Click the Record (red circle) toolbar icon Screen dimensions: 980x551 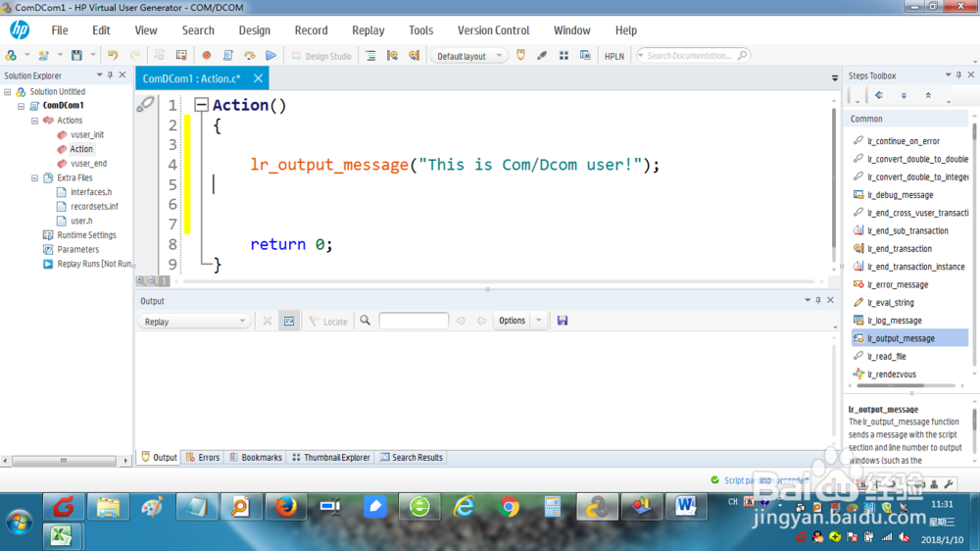click(206, 56)
